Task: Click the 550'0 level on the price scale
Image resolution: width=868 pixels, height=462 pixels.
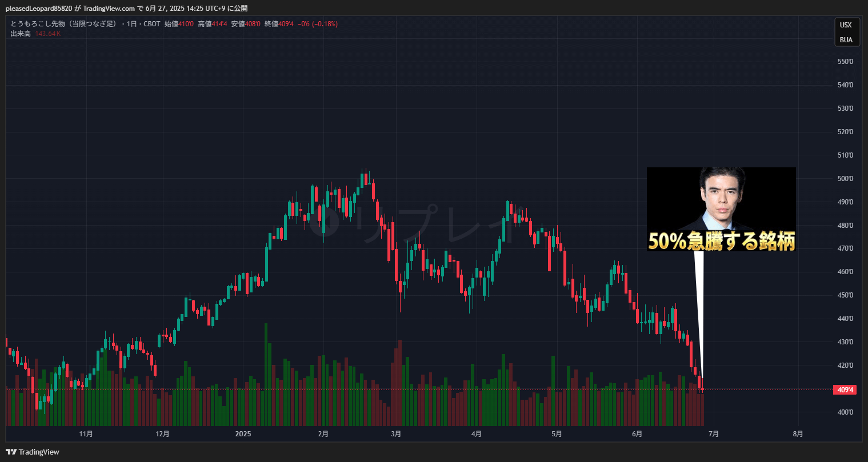Action: (845, 62)
